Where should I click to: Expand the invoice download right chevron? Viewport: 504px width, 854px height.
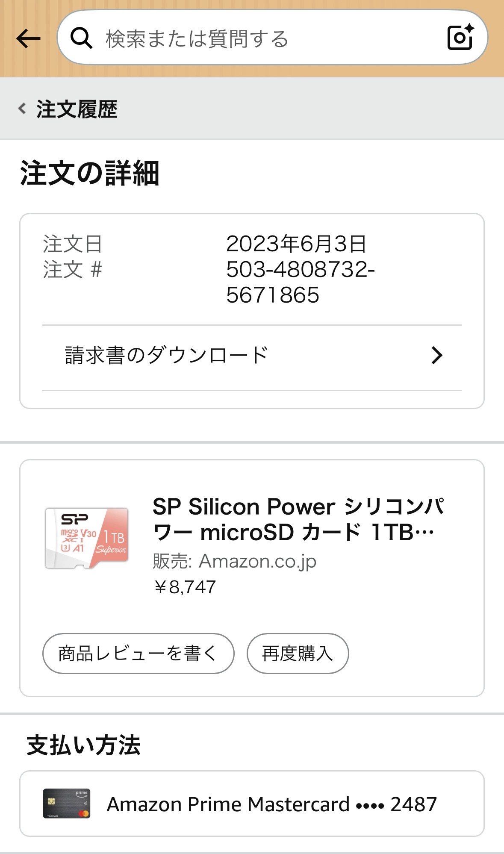click(x=436, y=356)
